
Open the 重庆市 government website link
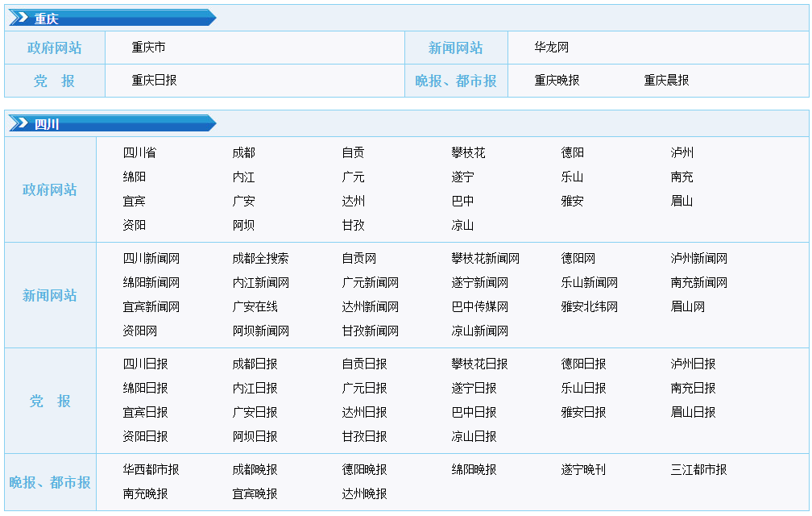coord(149,48)
